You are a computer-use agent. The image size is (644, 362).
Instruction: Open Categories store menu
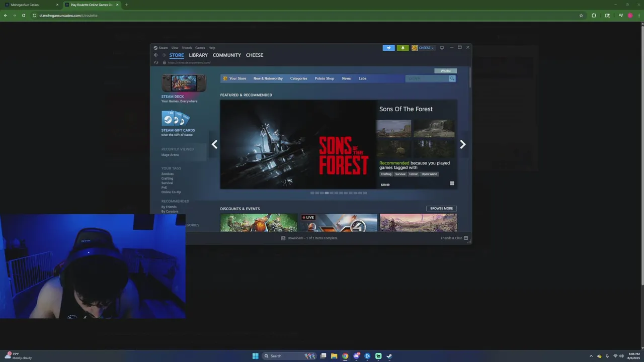coord(299,78)
